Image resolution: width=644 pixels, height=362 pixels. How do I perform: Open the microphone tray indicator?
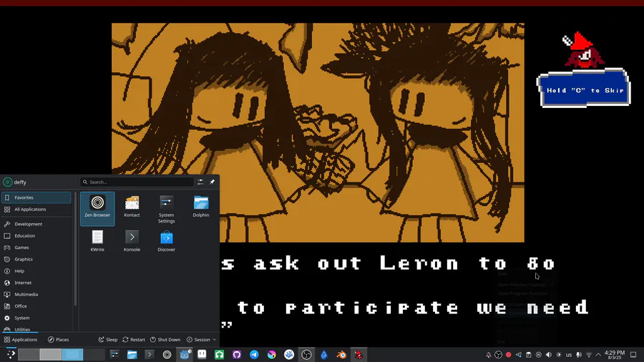click(x=579, y=355)
